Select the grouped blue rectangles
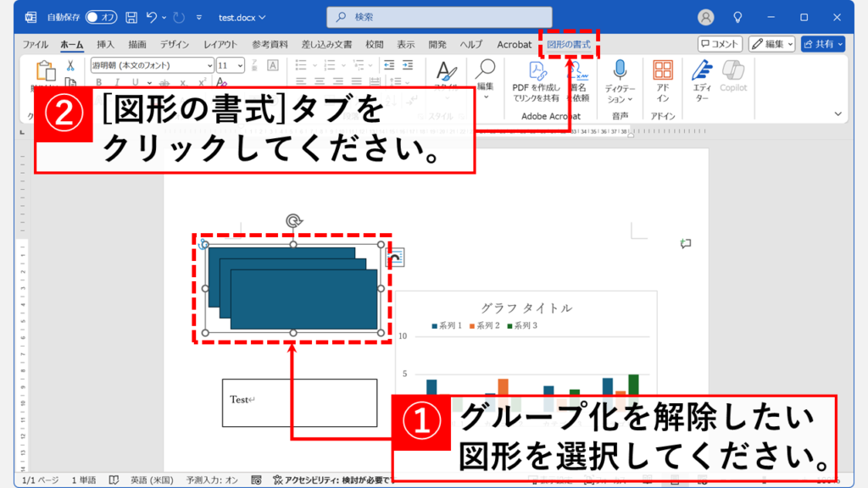The image size is (868, 488). [x=292, y=288]
